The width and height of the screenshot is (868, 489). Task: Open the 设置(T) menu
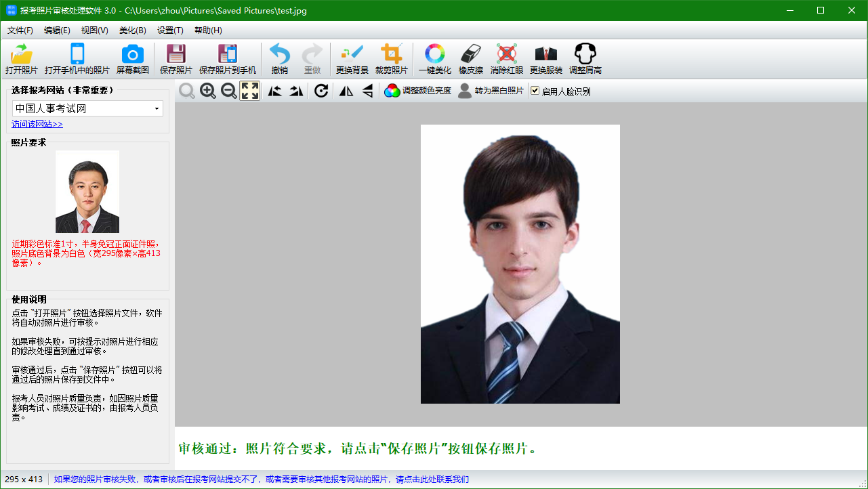(170, 30)
